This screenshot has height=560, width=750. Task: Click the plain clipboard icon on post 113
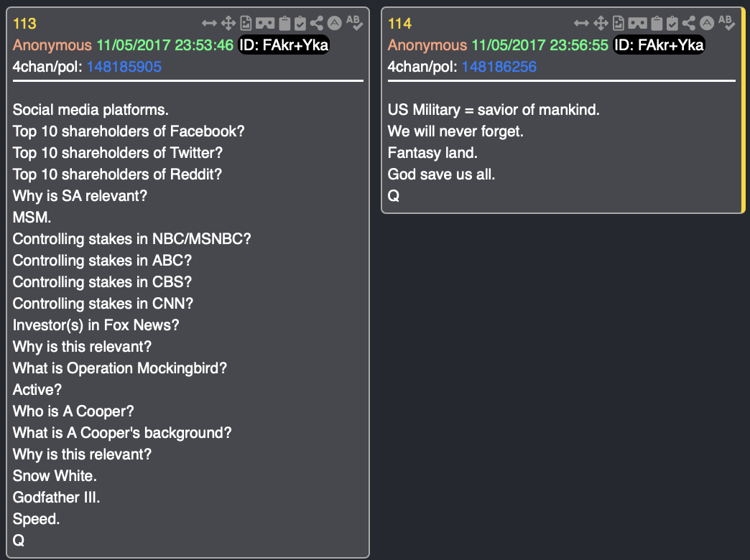(283, 23)
